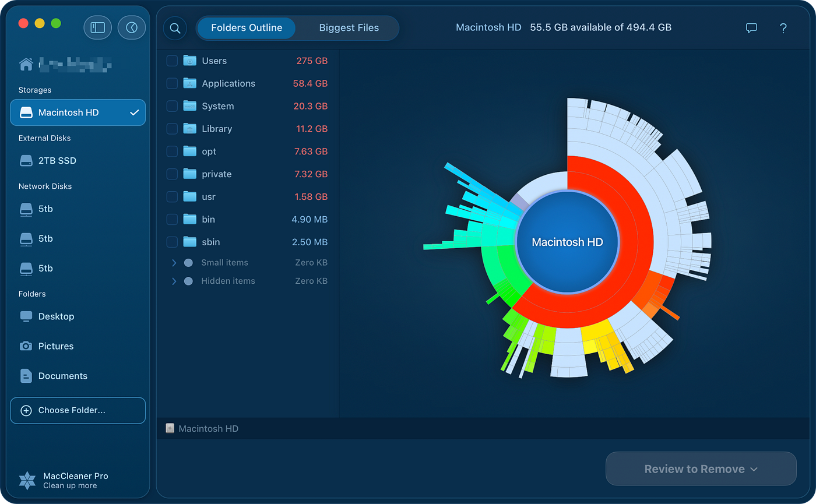Image resolution: width=816 pixels, height=504 pixels.
Task: Click the disk icon in the path bar
Action: coord(170,428)
